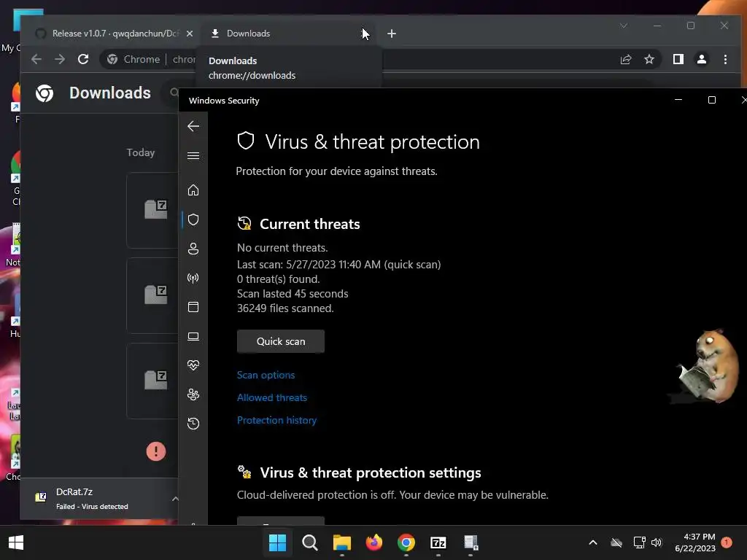This screenshot has width=747, height=560.
Task: Toggle Chrome side panel icon
Action: tap(678, 59)
